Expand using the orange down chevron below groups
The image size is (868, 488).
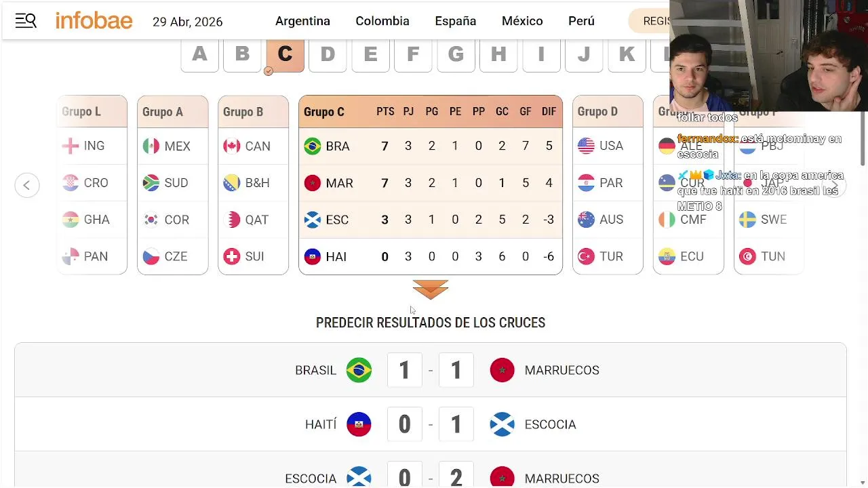coord(431,289)
